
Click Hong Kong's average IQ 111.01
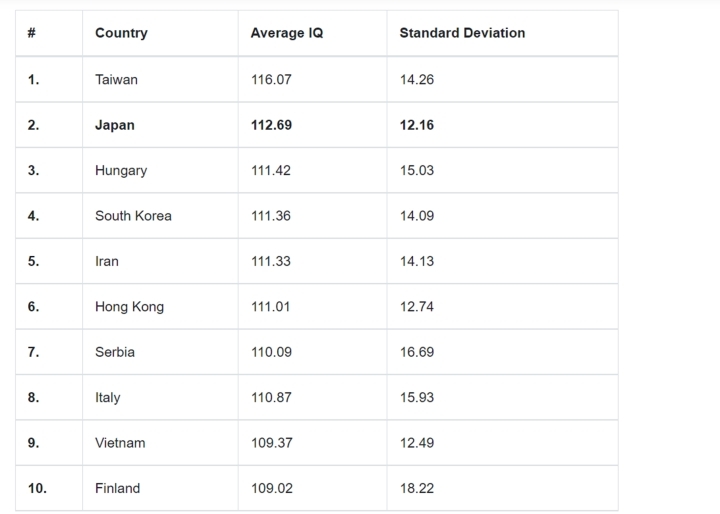click(270, 307)
